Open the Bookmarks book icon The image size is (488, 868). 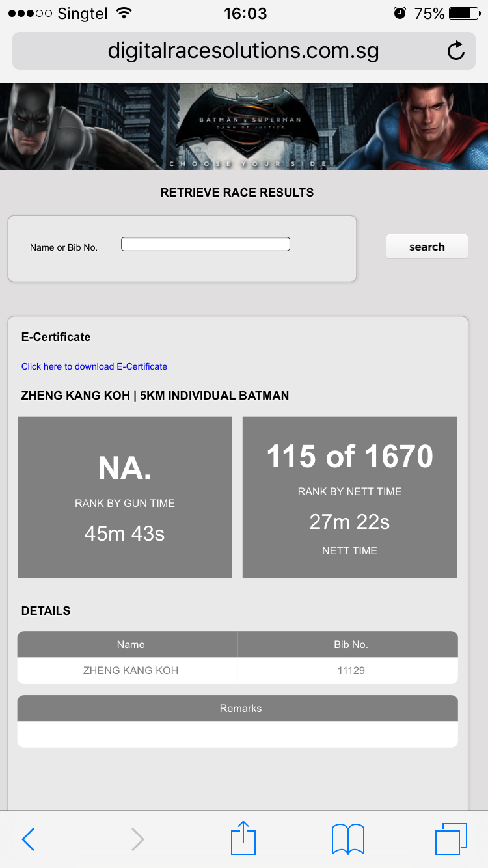(348, 839)
